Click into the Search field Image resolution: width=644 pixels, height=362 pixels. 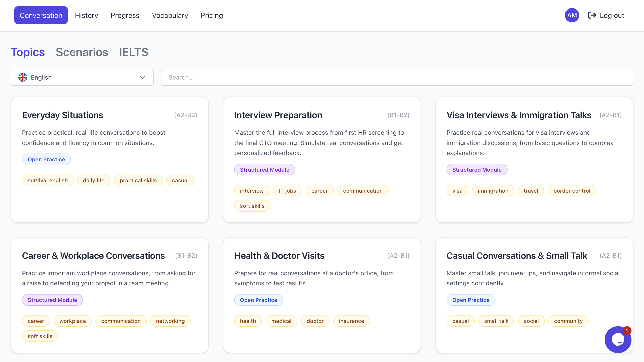(397, 77)
